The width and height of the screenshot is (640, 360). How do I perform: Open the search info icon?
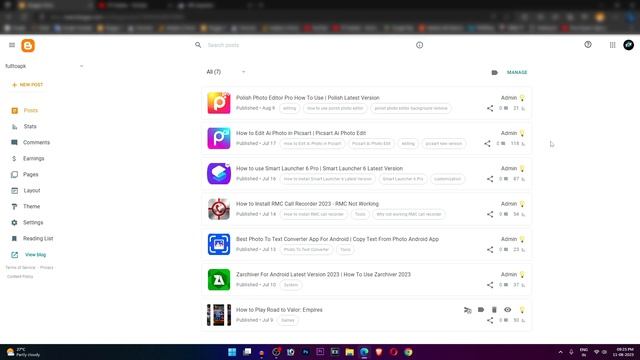click(419, 45)
